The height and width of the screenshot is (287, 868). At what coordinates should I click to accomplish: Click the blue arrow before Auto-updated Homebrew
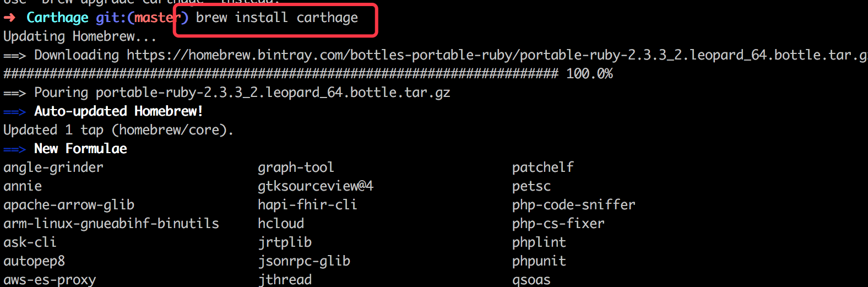14,112
